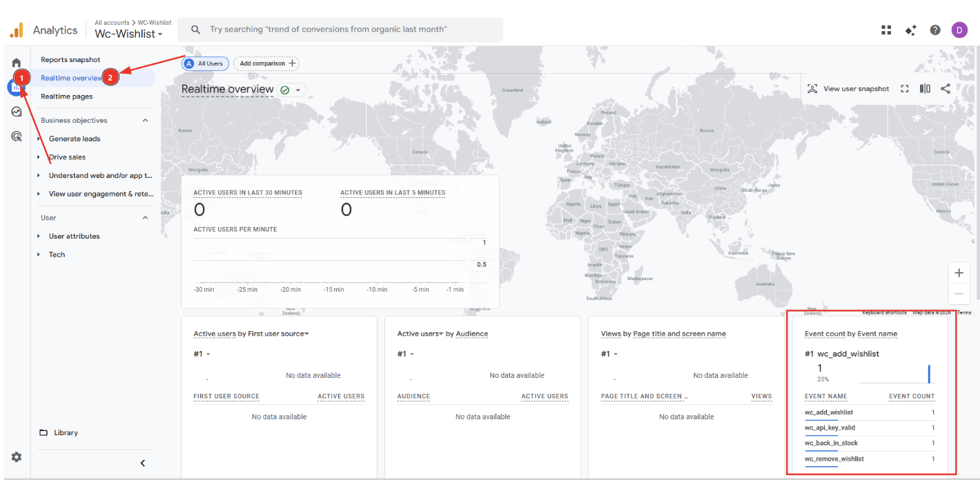Click the event sparkline bar chart
The width and height of the screenshot is (980, 480).
[896, 374]
